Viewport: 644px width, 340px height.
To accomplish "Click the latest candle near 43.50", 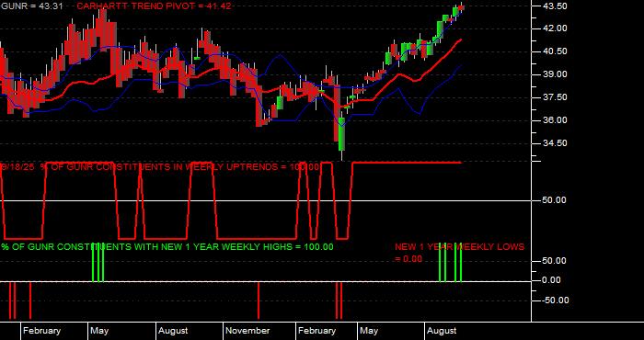I will 462,7.
